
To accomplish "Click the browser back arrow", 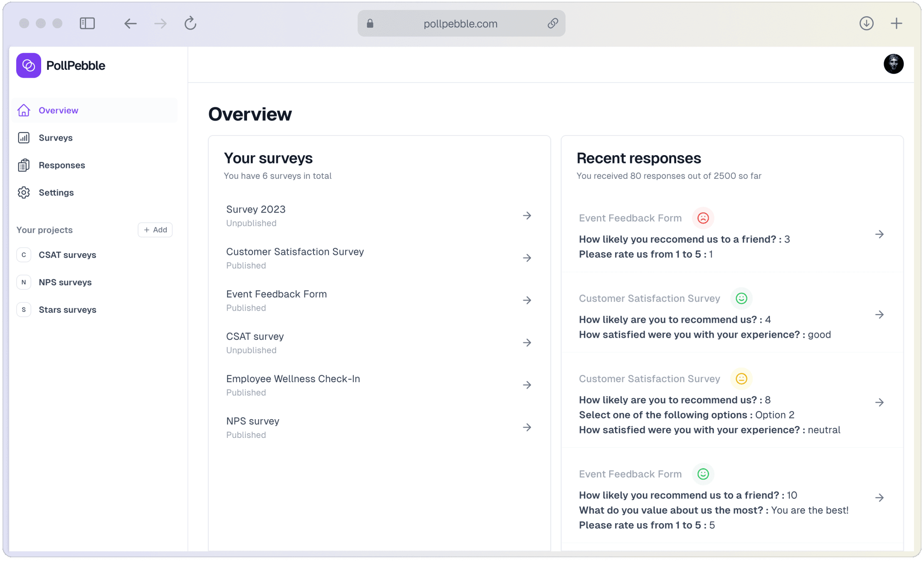I will pyautogui.click(x=131, y=23).
